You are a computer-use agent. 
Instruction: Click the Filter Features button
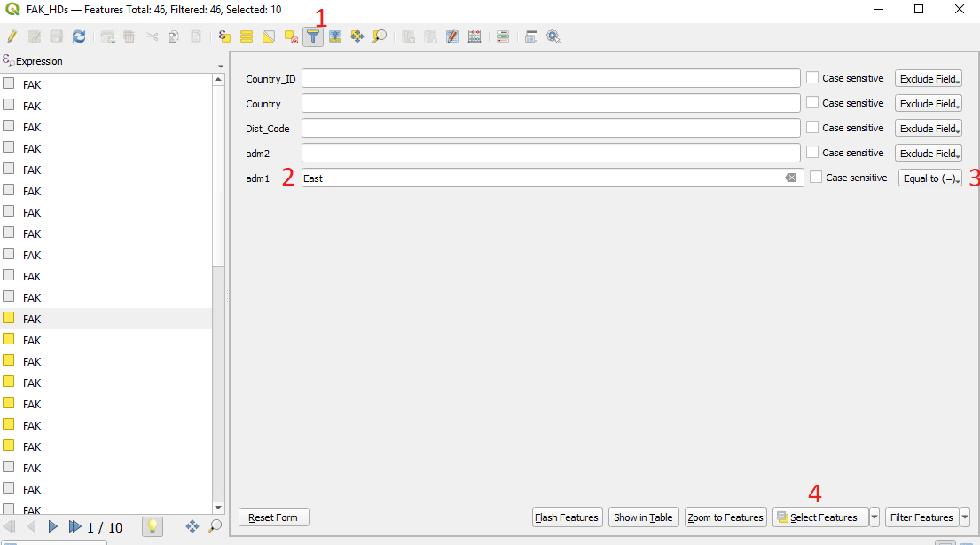tap(921, 517)
